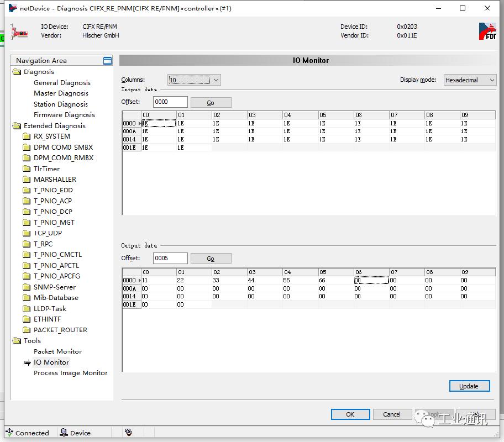Image resolution: width=504 pixels, height=442 pixels.
Task: Open Process Image Monitor tool
Action: pos(70,373)
